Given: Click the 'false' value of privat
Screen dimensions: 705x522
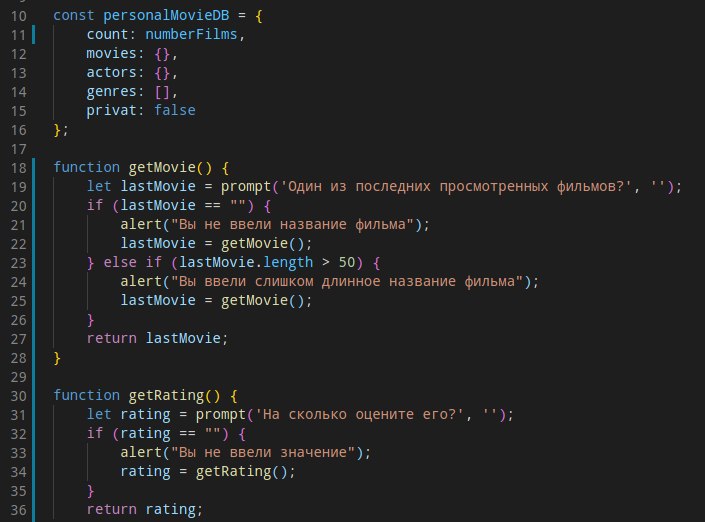Looking at the screenshot, I should [x=174, y=110].
